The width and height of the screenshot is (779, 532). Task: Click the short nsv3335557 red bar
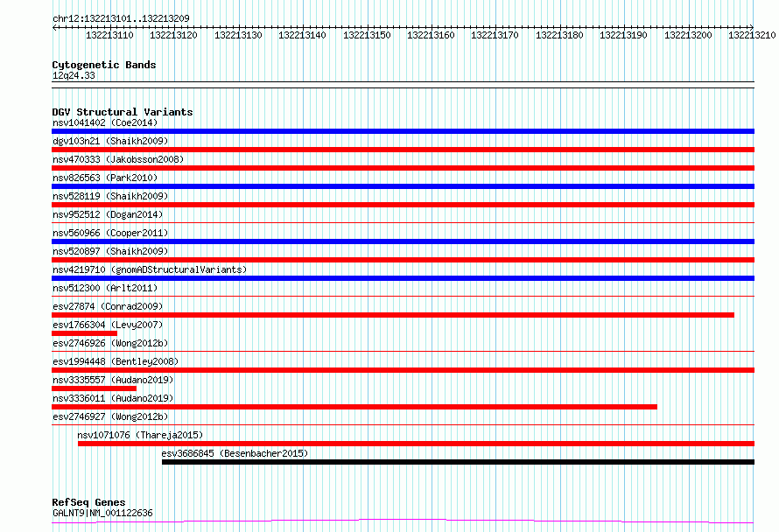pos(94,388)
